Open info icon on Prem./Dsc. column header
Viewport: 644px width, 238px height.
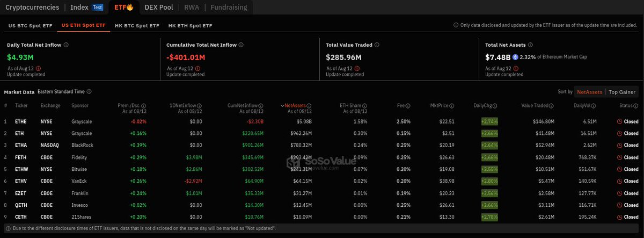tap(145, 106)
